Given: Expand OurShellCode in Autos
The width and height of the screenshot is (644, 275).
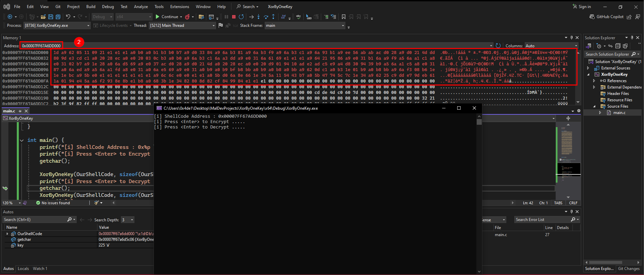Looking at the screenshot, I should tap(7, 234).
